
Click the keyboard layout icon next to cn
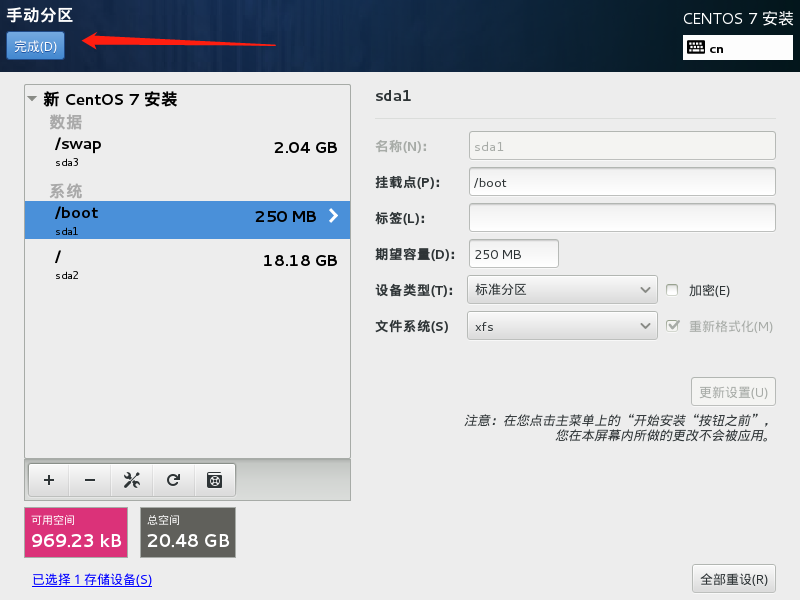pos(696,47)
